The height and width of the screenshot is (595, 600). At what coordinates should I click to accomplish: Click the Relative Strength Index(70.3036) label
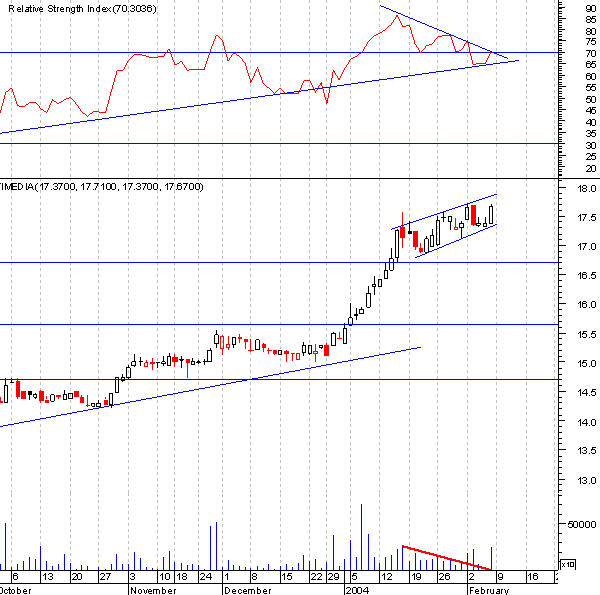tap(82, 8)
